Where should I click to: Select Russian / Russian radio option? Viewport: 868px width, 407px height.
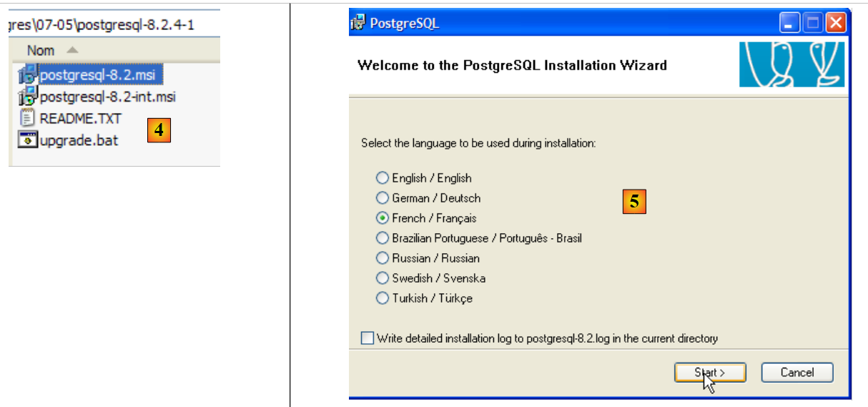click(383, 258)
